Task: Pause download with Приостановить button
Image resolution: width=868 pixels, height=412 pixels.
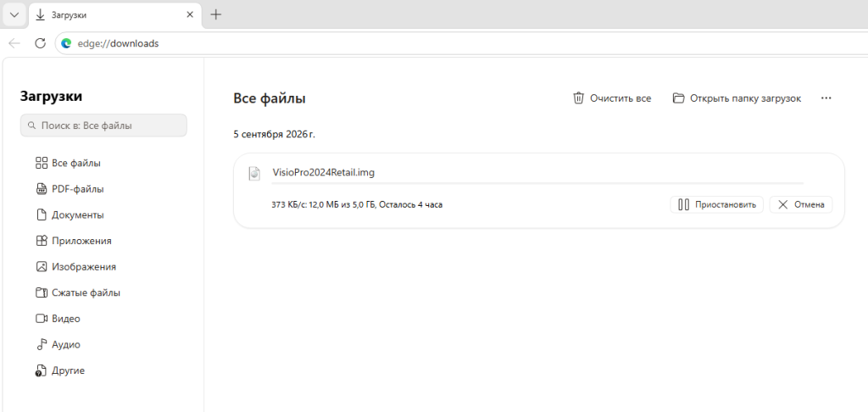Action: point(716,204)
